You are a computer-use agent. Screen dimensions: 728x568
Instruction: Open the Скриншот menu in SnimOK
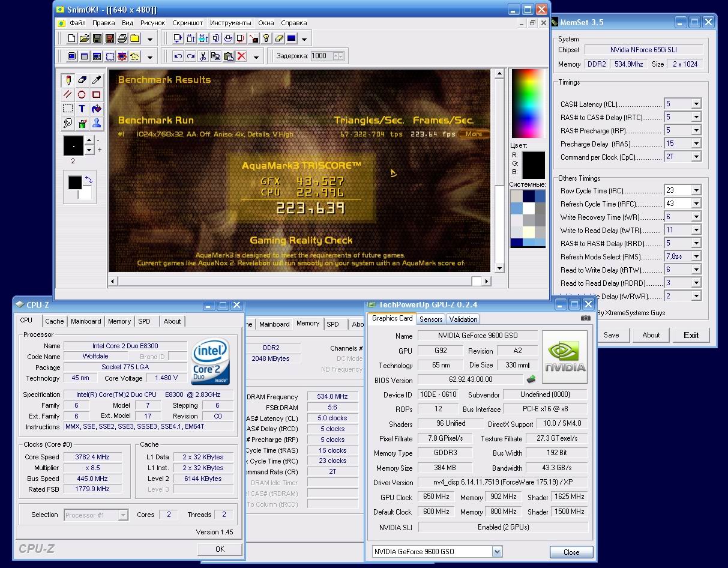(187, 23)
